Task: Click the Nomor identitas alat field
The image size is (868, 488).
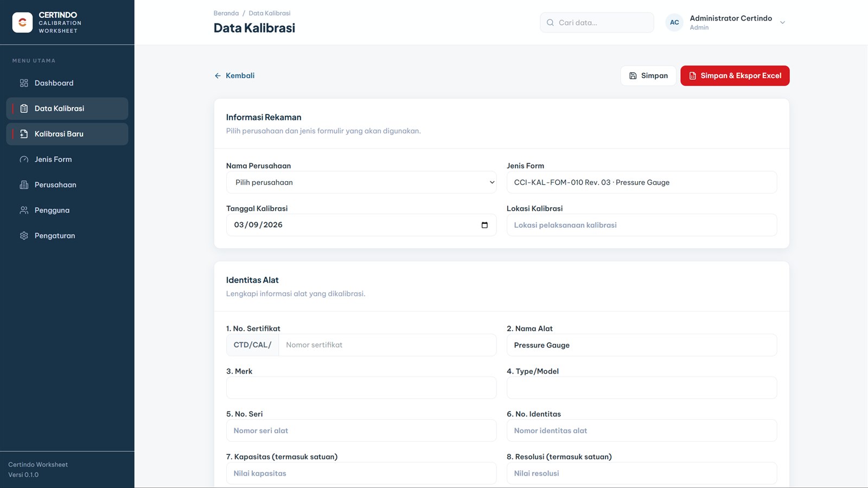Action: coord(642,431)
